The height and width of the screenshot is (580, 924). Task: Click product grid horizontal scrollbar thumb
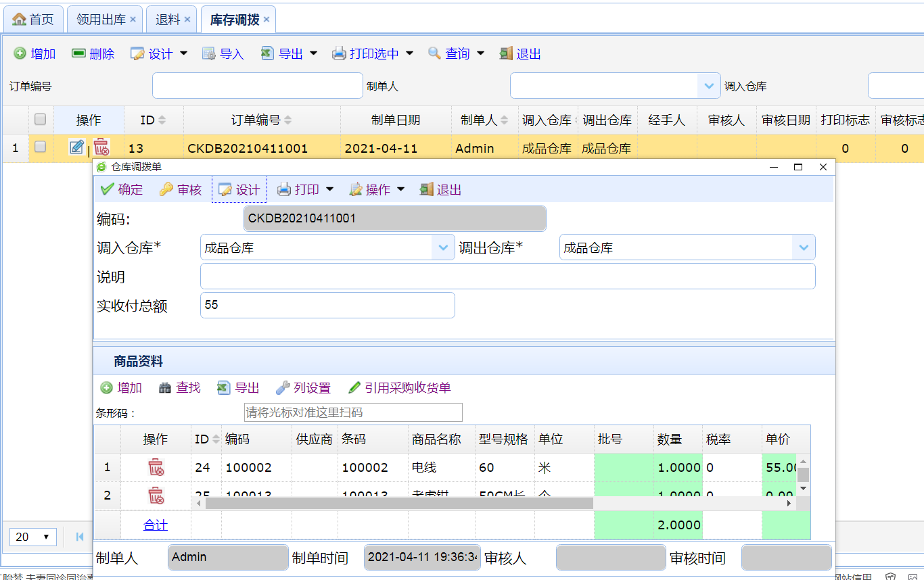tap(399, 504)
